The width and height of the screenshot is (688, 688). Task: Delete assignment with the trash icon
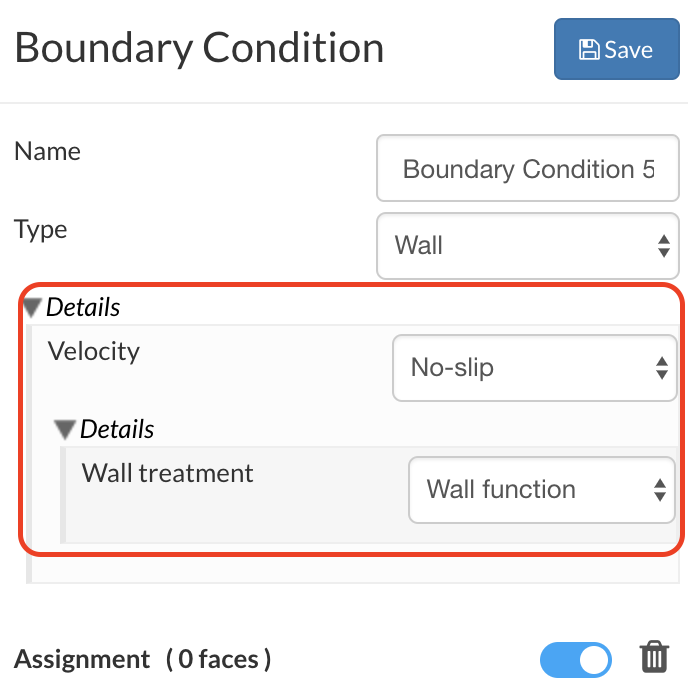click(x=654, y=658)
